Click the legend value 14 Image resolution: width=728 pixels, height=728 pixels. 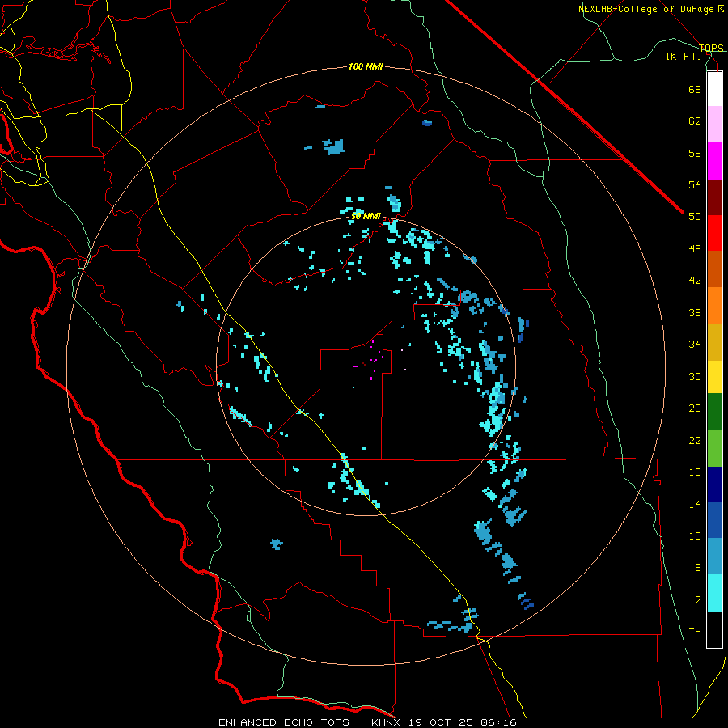pyautogui.click(x=695, y=504)
